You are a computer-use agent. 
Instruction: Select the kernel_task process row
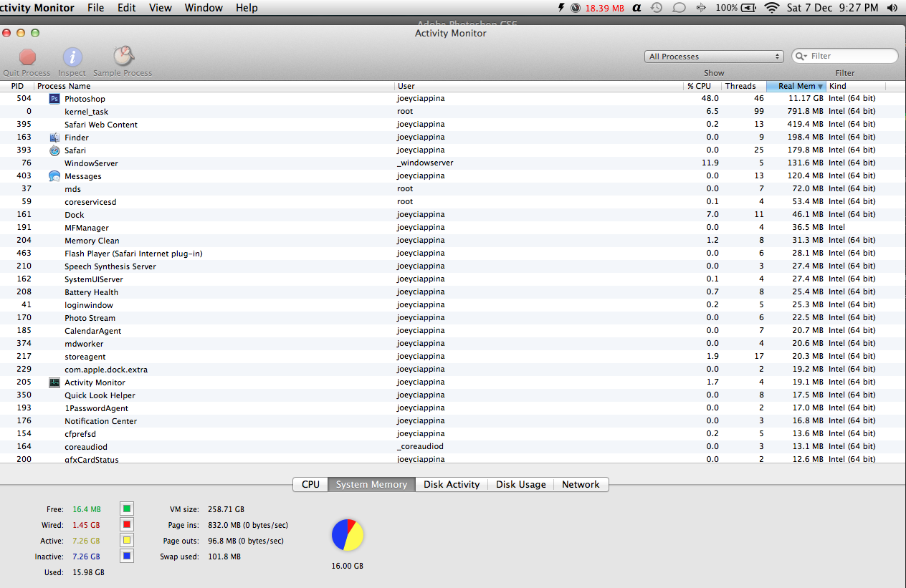[453, 112]
